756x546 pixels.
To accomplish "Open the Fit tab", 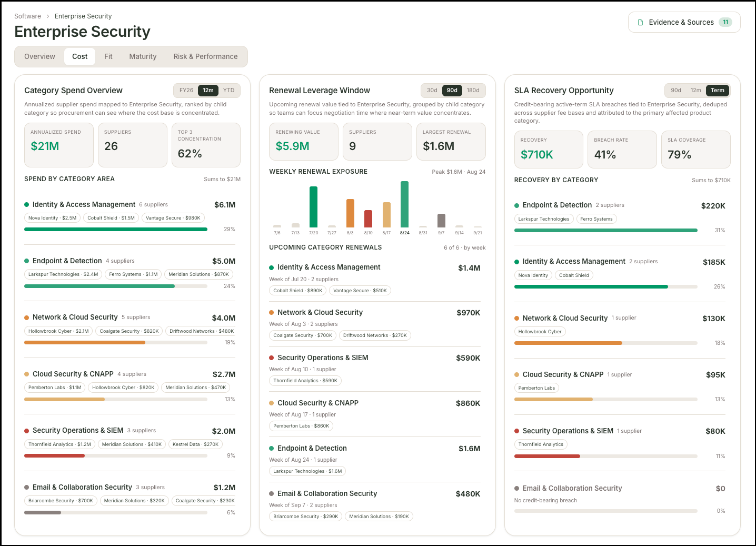I will 108,56.
